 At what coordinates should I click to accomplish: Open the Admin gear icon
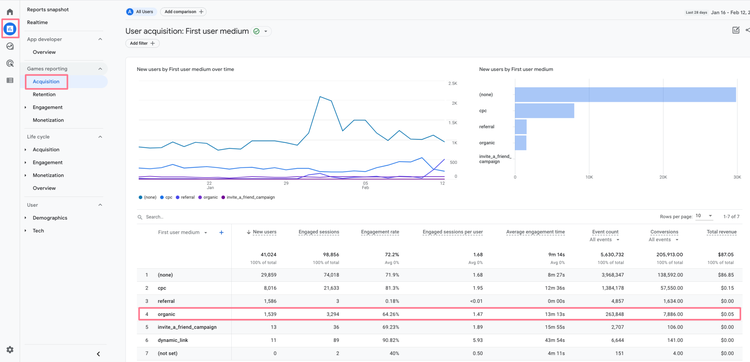[x=10, y=350]
